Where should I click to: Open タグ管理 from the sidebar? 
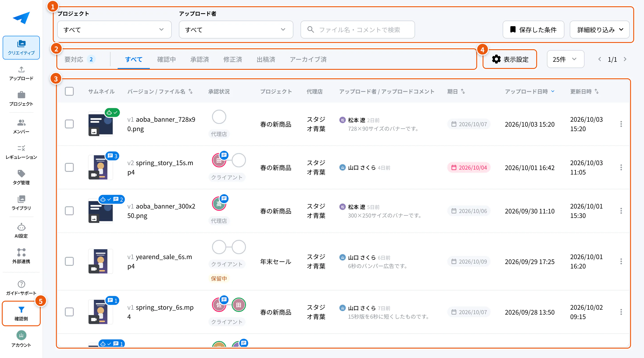(x=21, y=178)
